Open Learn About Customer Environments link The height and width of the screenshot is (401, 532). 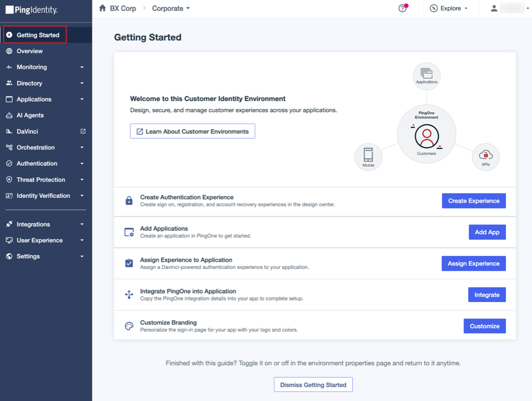(x=193, y=131)
